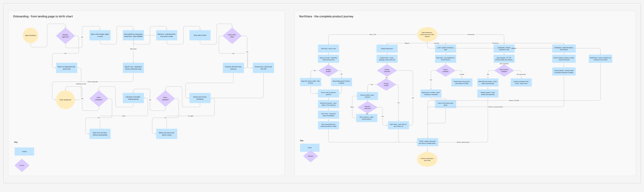The width and height of the screenshot is (644, 192).
Task: Select 'Community · browse questions or ask' box
Action: click(504, 49)
